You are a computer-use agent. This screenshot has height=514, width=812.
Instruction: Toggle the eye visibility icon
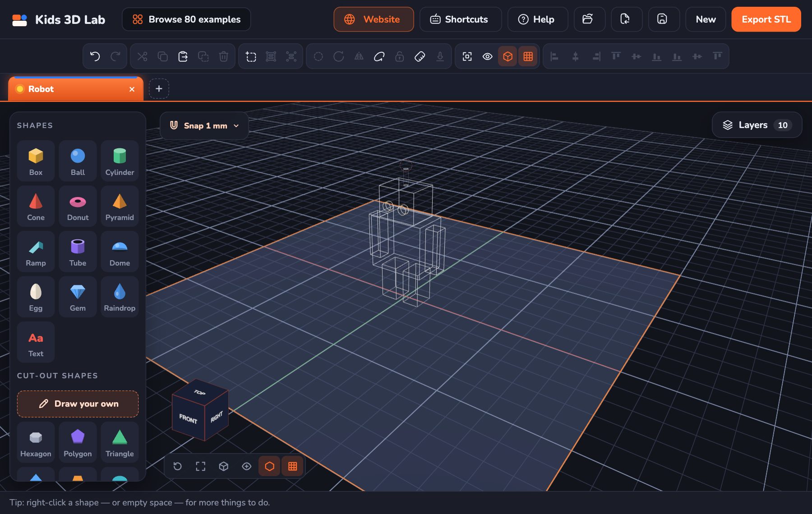487,56
